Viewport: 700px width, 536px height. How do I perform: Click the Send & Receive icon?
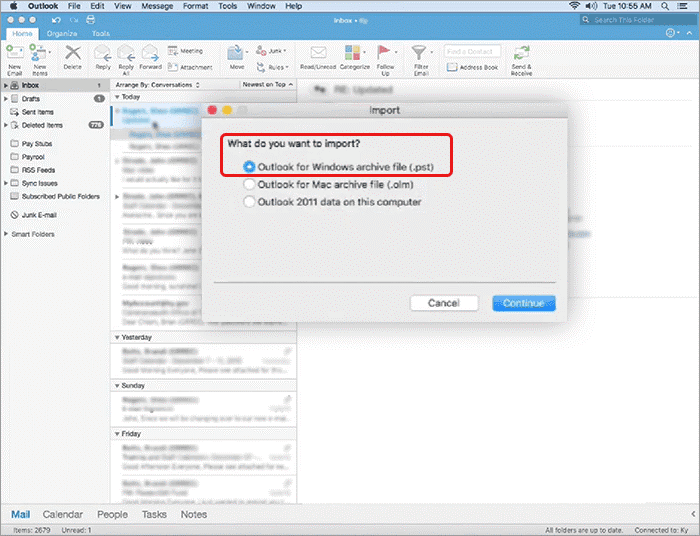[x=521, y=53]
